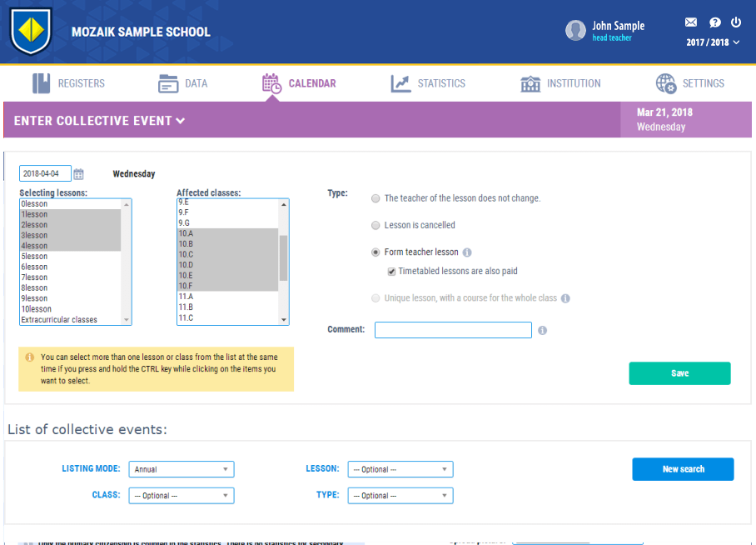Click into the Comment text field
The height and width of the screenshot is (545, 756).
pyautogui.click(x=453, y=330)
